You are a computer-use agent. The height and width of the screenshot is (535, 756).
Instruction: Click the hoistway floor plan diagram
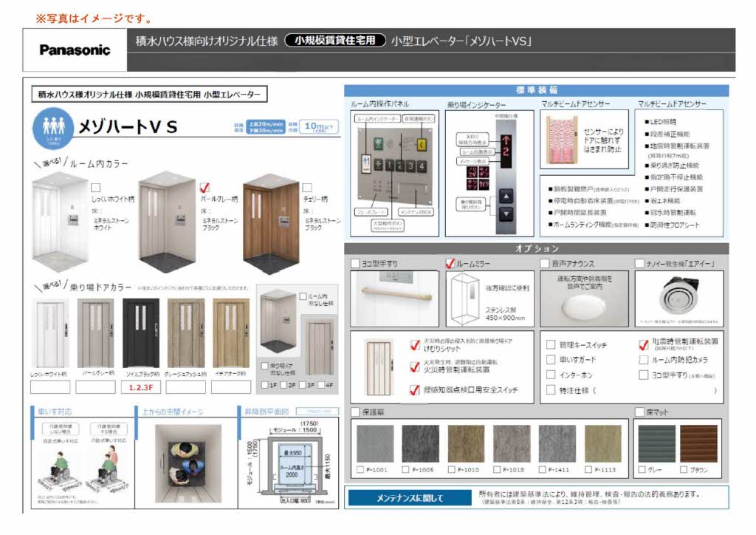[x=291, y=462]
